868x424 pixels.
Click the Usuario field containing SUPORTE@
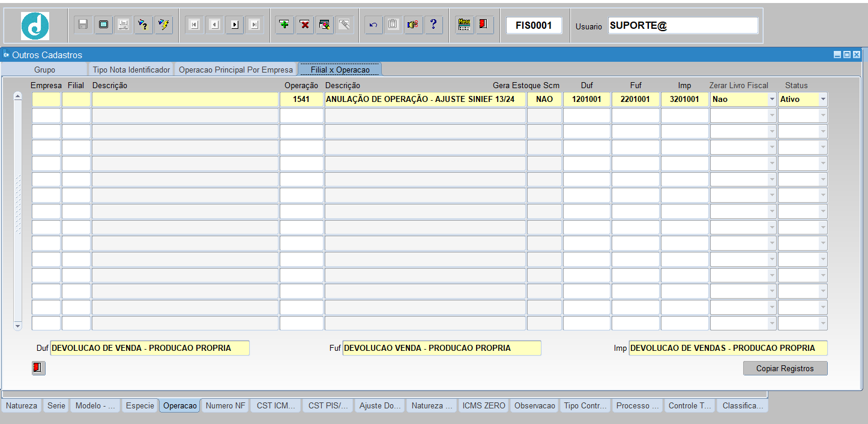[x=683, y=25]
